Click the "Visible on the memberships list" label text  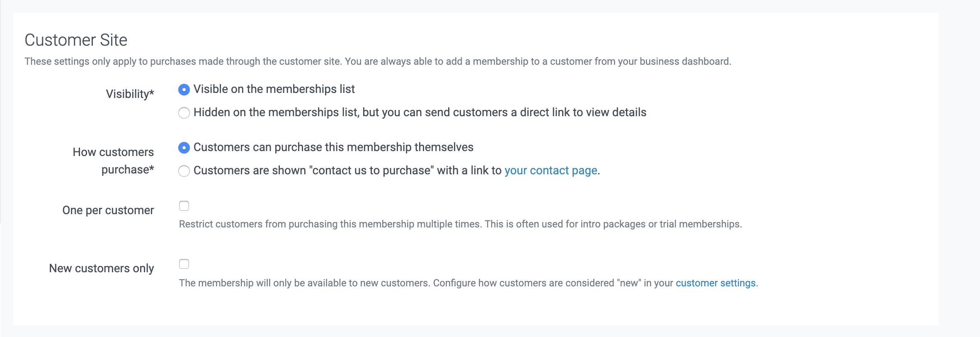[x=274, y=89]
